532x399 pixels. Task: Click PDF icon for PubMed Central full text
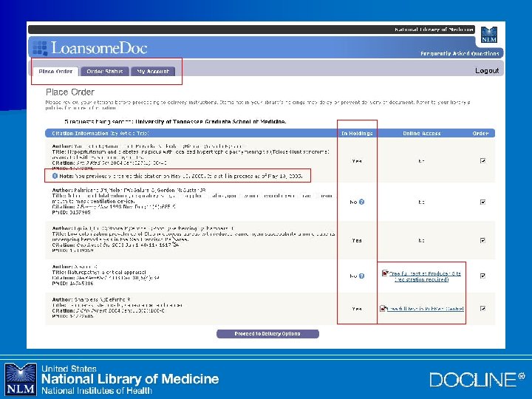(383, 308)
